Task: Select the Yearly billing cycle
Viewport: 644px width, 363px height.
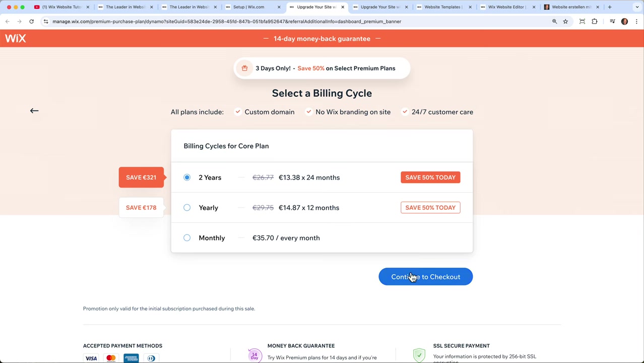Action: tap(187, 208)
